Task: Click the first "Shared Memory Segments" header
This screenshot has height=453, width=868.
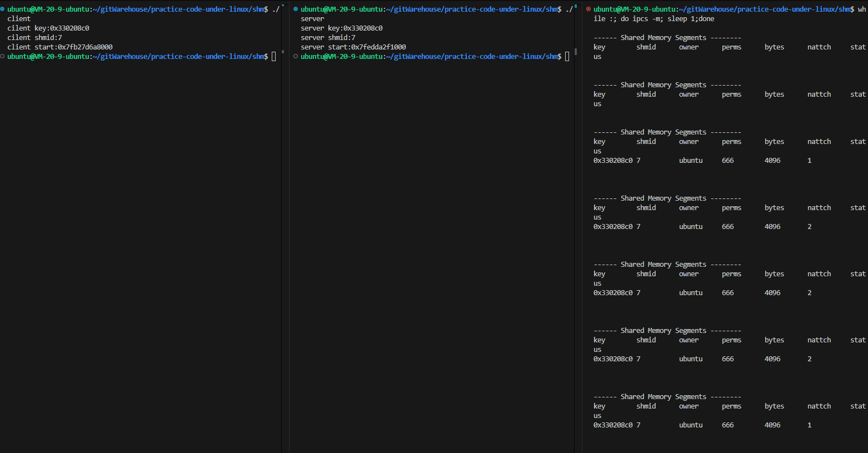Action: [x=664, y=38]
